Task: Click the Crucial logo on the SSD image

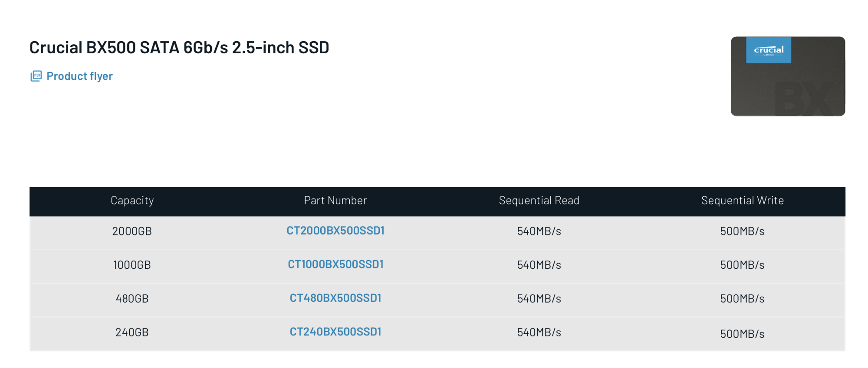Action: 769,50
